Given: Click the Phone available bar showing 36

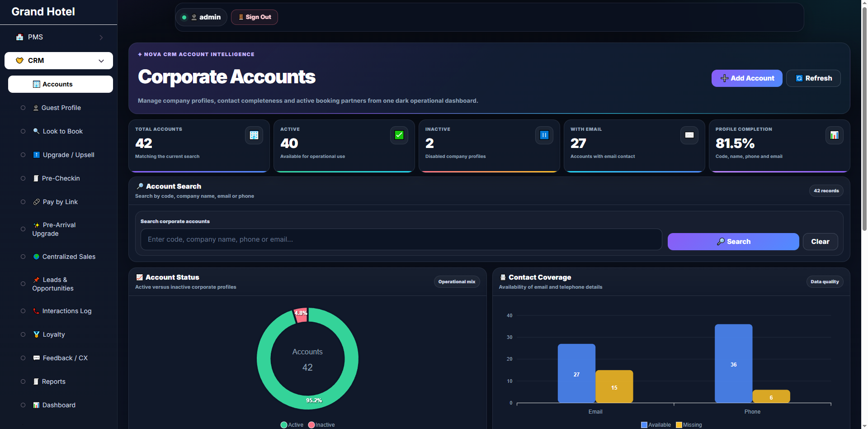Looking at the screenshot, I should click(x=733, y=363).
